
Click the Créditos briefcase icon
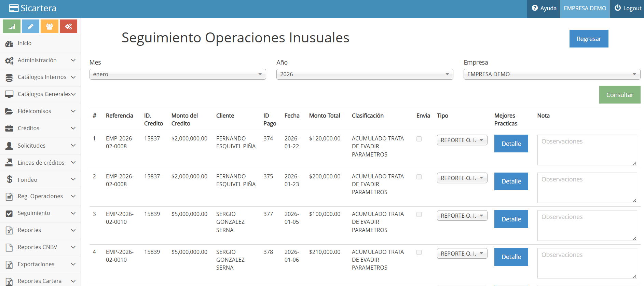9,128
